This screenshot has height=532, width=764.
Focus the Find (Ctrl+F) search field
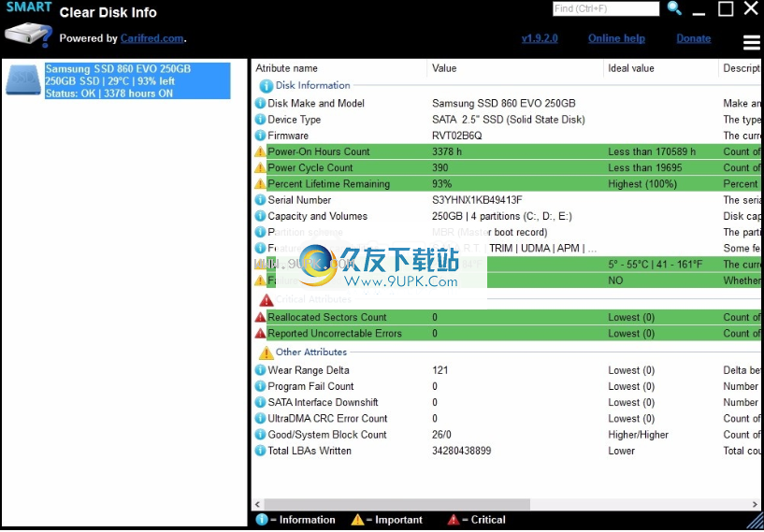coord(606,8)
